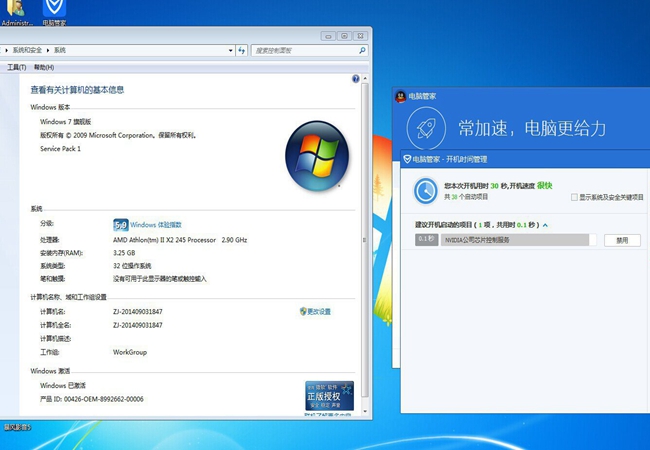Click the WorkGroup value text
Viewport: 650px width, 450px height.
point(130,352)
